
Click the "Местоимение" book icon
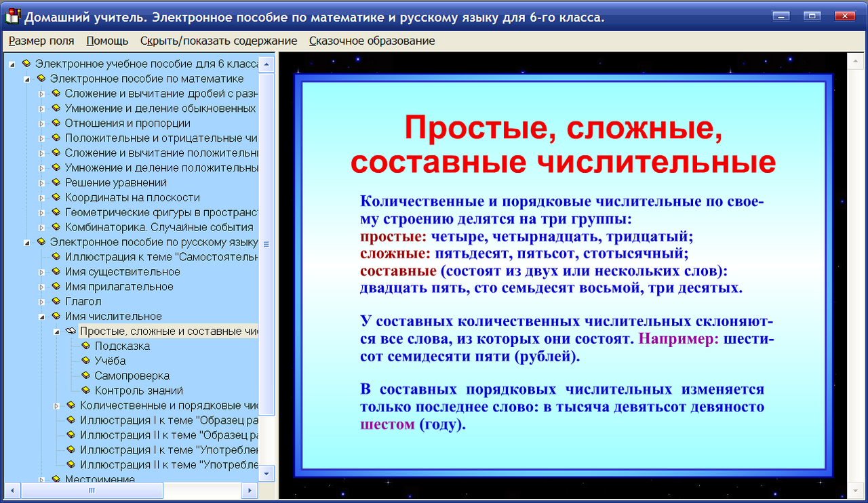[x=56, y=479]
